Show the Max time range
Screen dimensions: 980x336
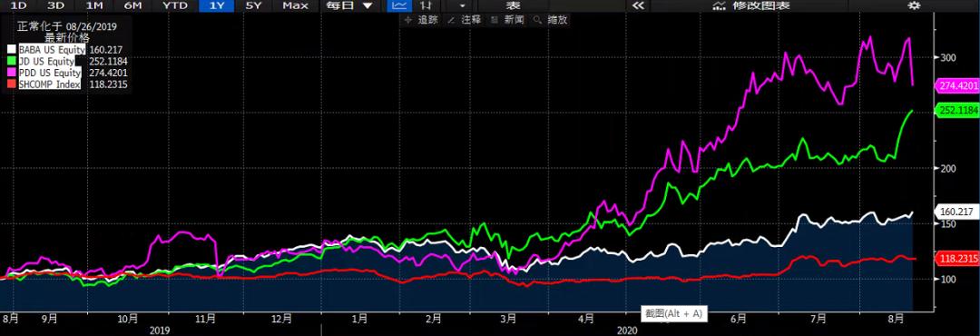pyautogui.click(x=295, y=5)
